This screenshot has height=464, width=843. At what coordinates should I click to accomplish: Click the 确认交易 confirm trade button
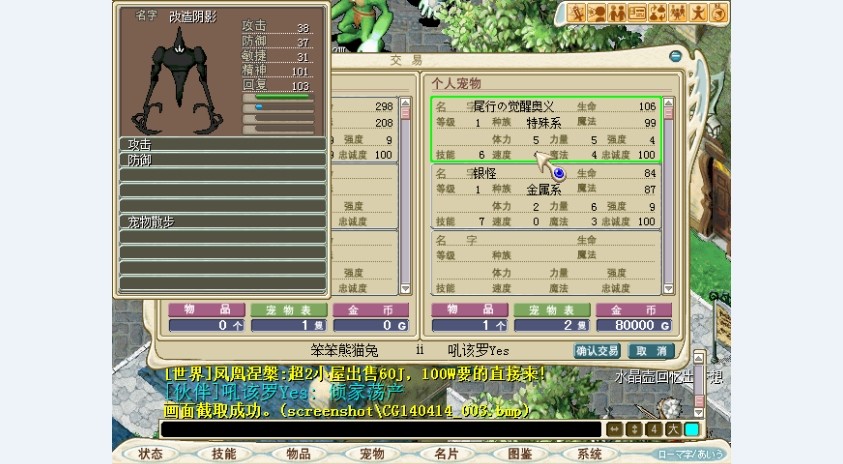(x=597, y=351)
